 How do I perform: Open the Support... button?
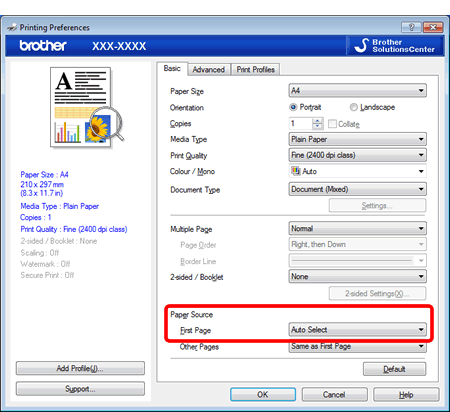point(80,389)
